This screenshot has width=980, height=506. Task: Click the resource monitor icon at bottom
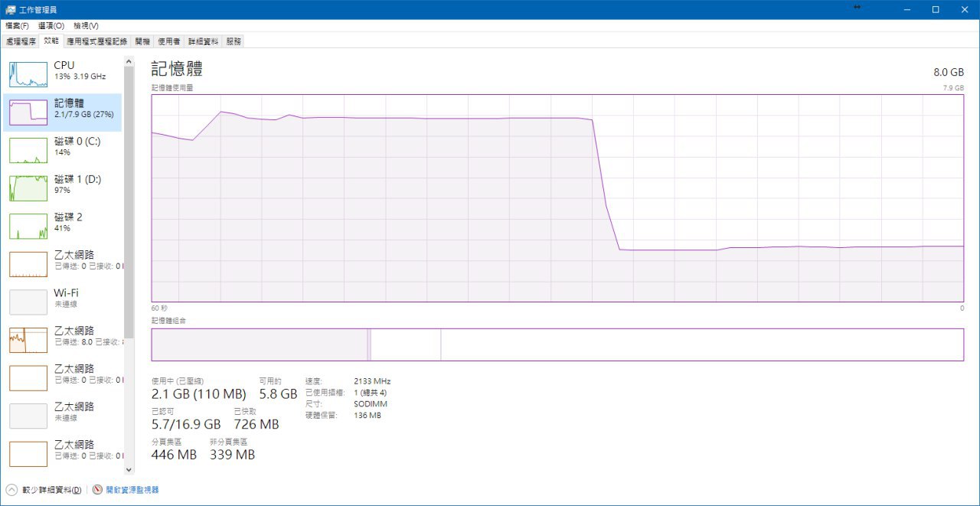coord(97,490)
